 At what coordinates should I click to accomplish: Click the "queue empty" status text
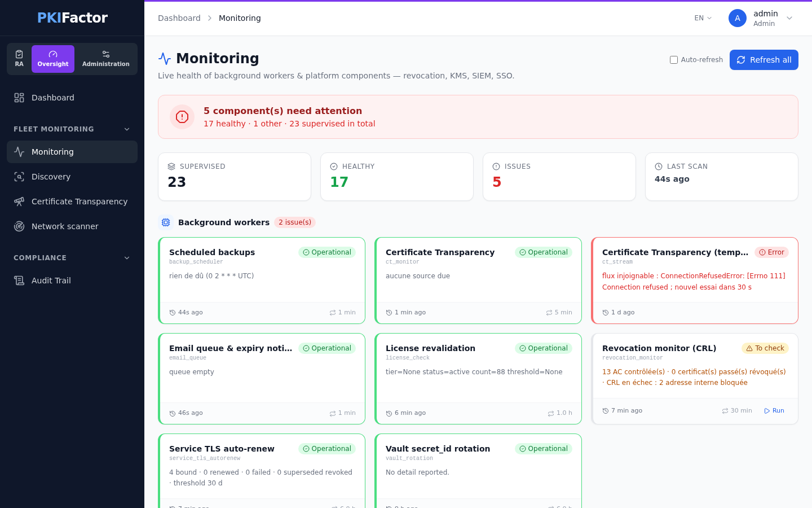pos(192,372)
